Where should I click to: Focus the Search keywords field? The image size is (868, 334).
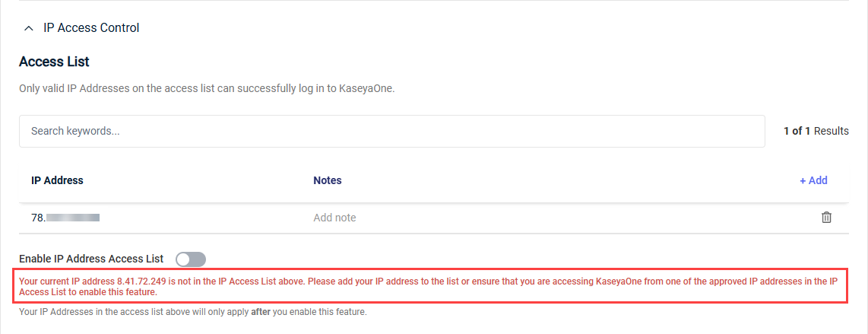point(392,132)
